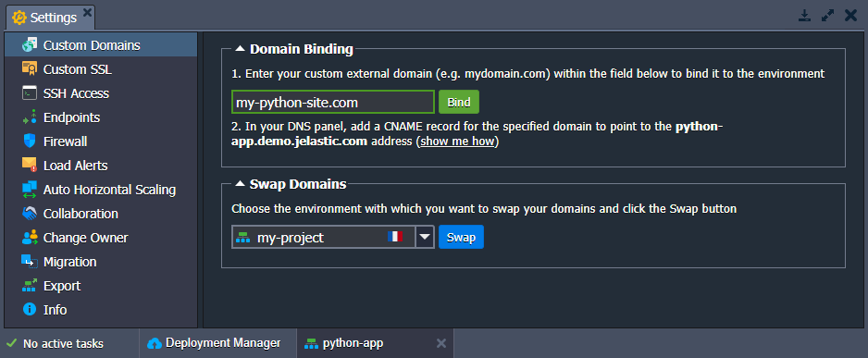Select Auto Horizontal Scaling icon
This screenshot has height=358, width=868.
pos(30,190)
